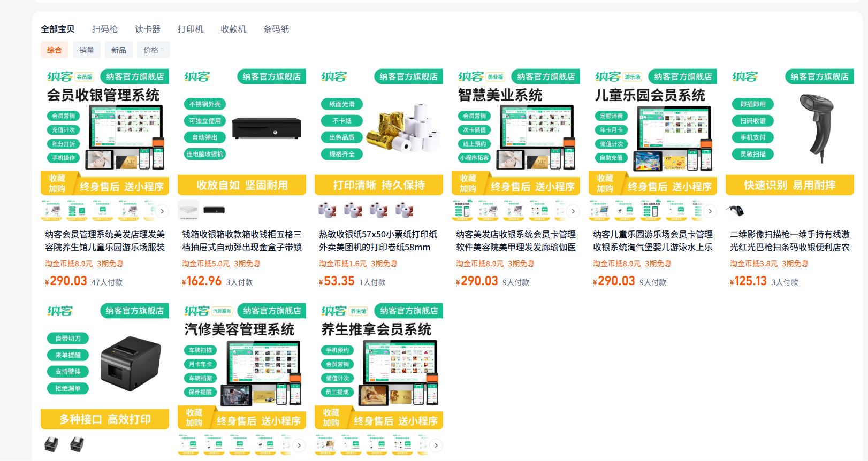
Task: Switch to the 读卡器 category tab
Action: click(x=148, y=29)
